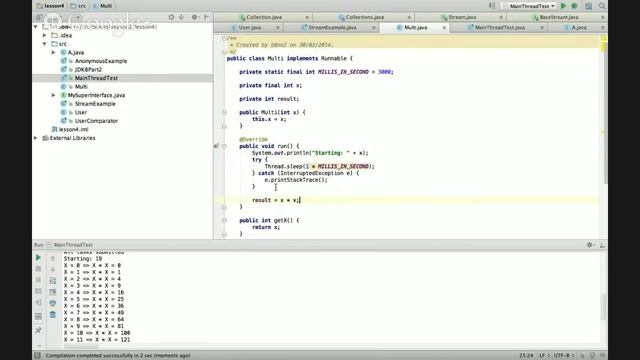This screenshot has width=640, height=360.
Task: Open Project panel settings gear
Action: (194, 17)
